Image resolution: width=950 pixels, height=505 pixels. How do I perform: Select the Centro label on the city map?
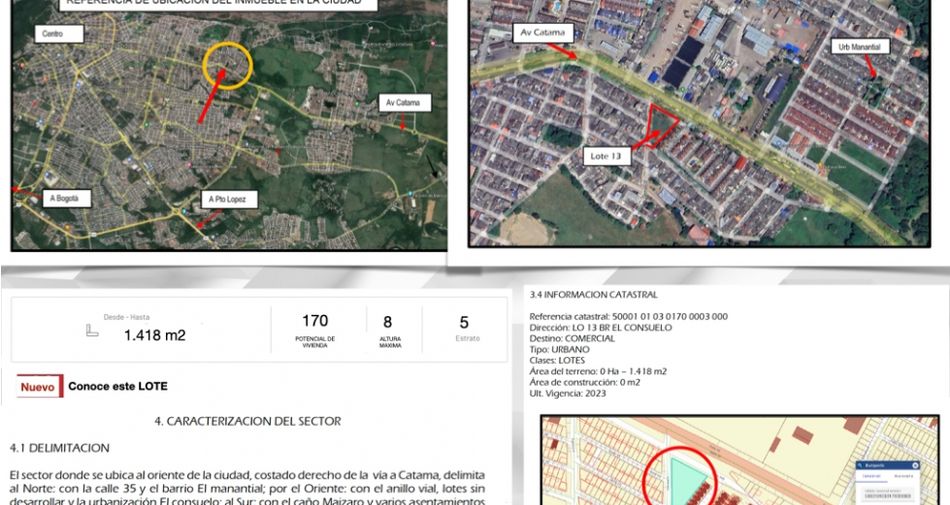pos(59,34)
